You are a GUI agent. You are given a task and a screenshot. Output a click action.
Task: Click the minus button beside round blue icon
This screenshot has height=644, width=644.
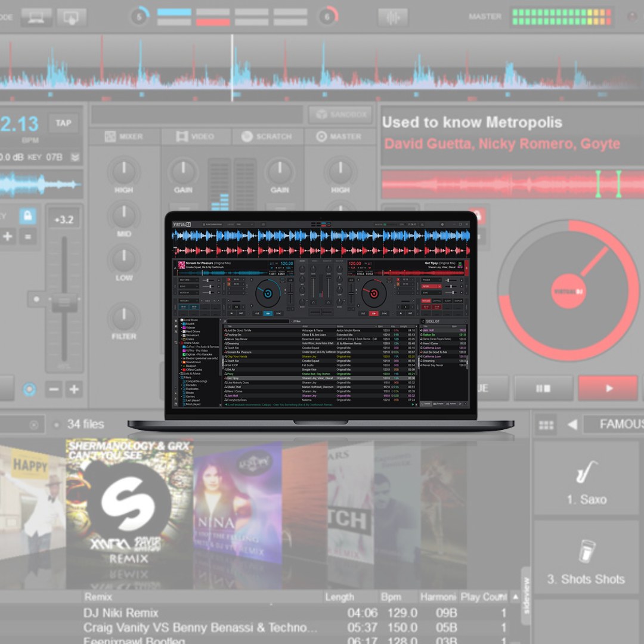(54, 389)
